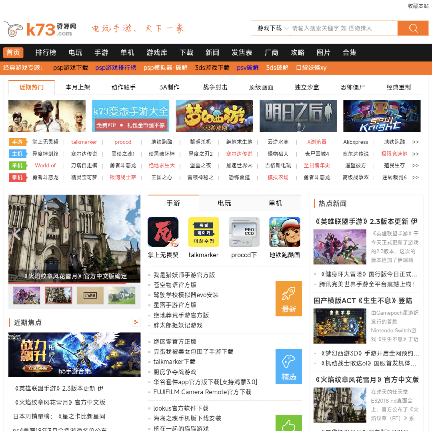Click the more arrow beside 近期焦点

pos(136,322)
